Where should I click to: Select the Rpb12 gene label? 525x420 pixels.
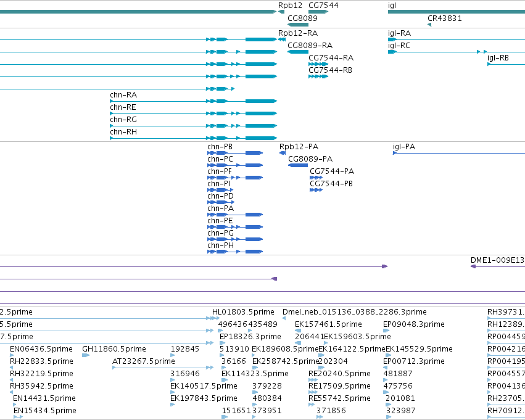290,6
